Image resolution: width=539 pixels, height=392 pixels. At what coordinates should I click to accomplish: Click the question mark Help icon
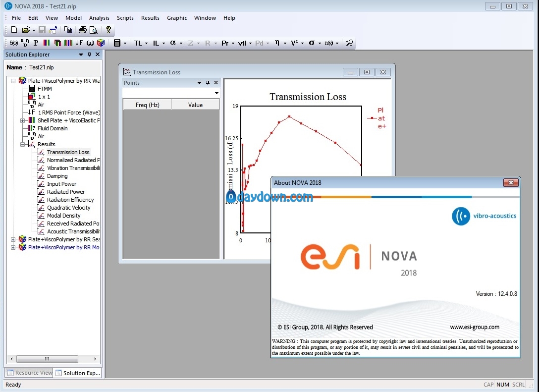pyautogui.click(x=108, y=30)
